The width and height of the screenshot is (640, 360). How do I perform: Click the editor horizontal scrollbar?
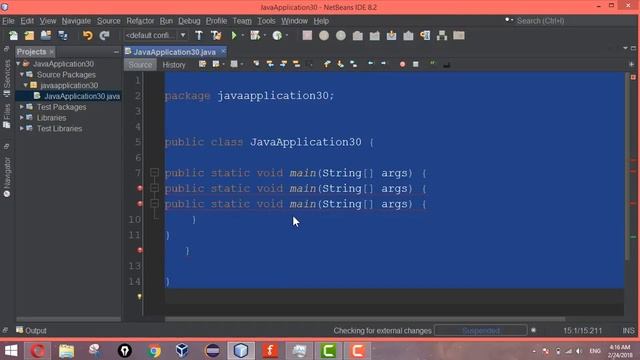(365, 319)
